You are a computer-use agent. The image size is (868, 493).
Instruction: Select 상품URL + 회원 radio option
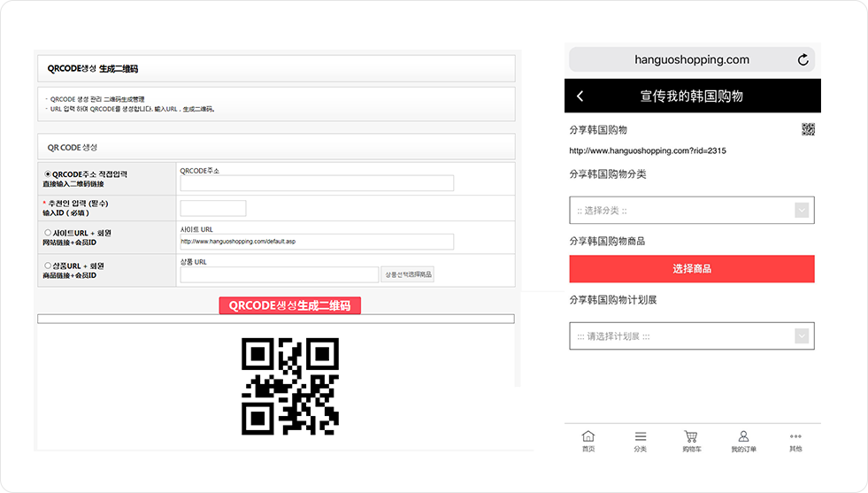pyautogui.click(x=48, y=266)
